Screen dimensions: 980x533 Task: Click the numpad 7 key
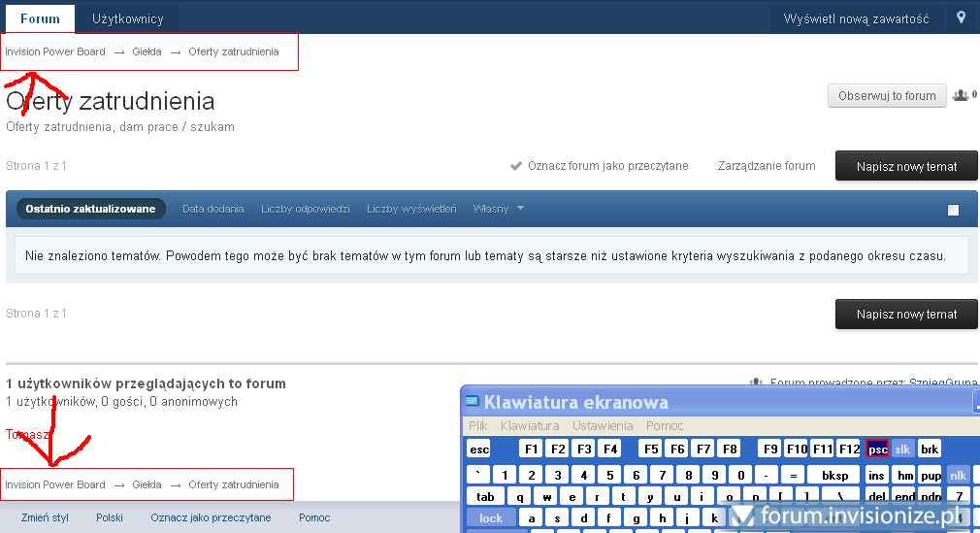coord(959,497)
